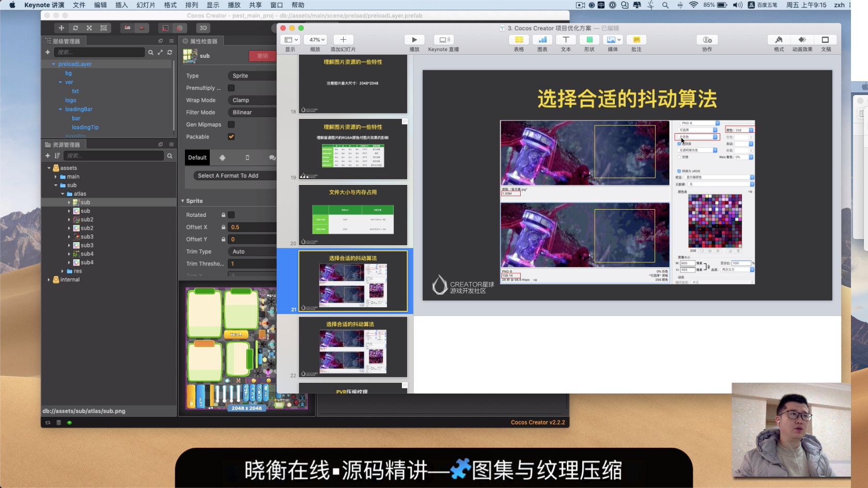Click the Keynote Play slideshow button

click(x=414, y=40)
